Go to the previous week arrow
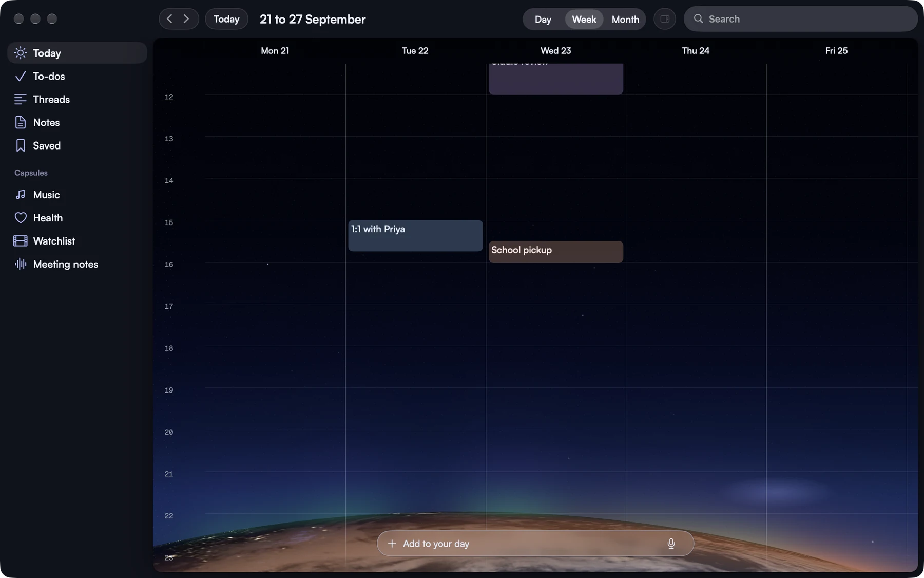The height and width of the screenshot is (578, 924). coord(169,19)
